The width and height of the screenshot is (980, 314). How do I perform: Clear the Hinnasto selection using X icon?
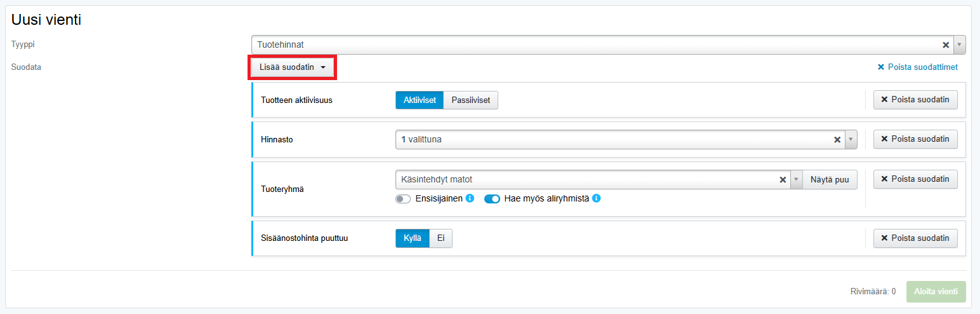click(837, 139)
